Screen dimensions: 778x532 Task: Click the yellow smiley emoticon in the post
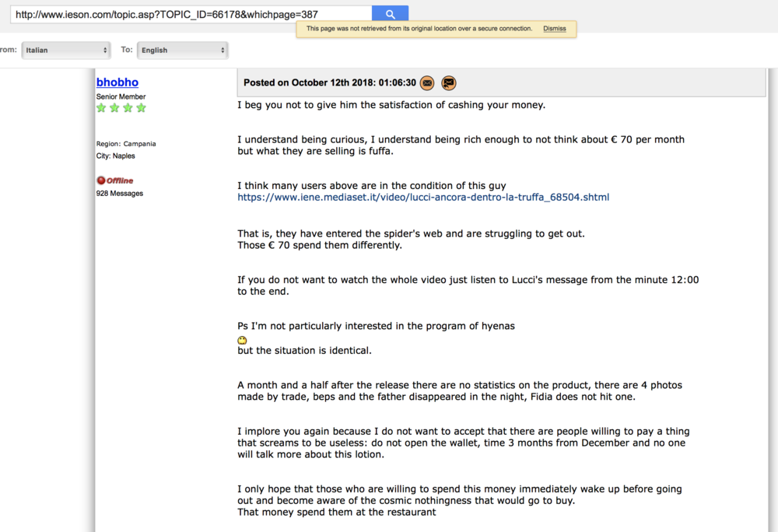click(x=242, y=340)
